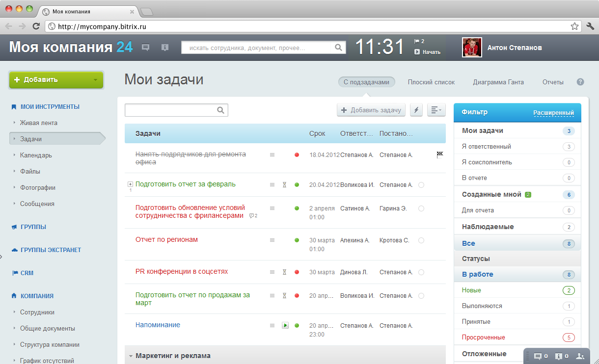Open the green Добавить button dropdown arrow
Screen dimensions: 599x364
[x=95, y=80]
